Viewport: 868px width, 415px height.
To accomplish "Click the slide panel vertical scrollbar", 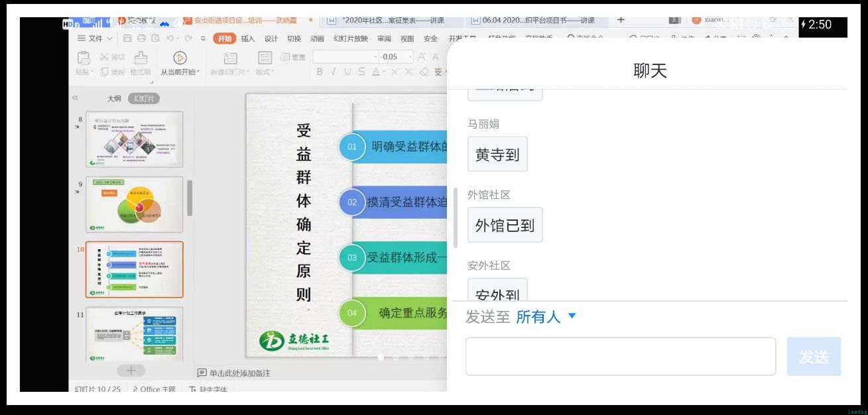I will (190, 198).
